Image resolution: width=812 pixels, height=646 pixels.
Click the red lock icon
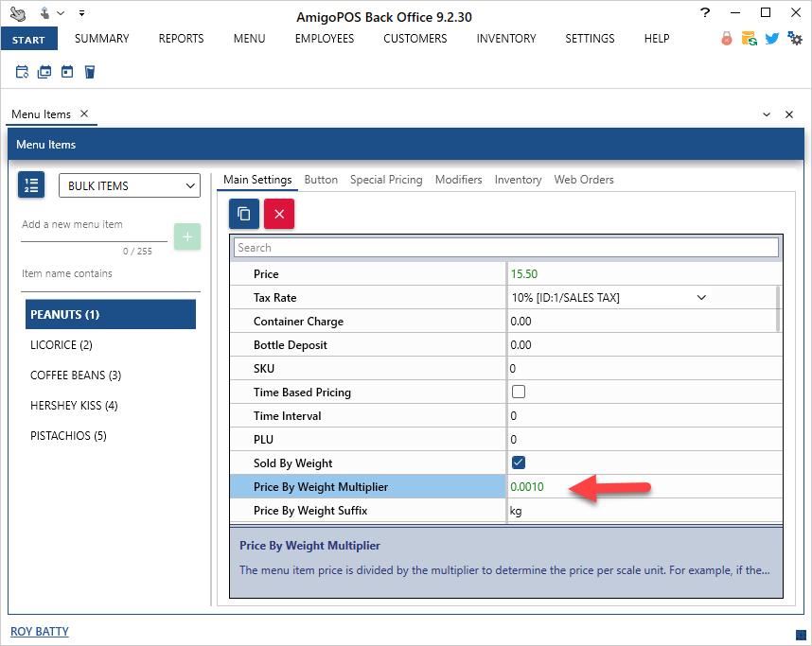coord(727,39)
